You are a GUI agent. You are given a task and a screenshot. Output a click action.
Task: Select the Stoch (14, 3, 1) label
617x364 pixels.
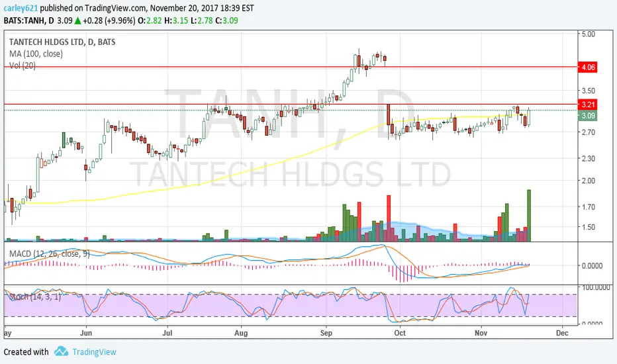click(x=35, y=296)
